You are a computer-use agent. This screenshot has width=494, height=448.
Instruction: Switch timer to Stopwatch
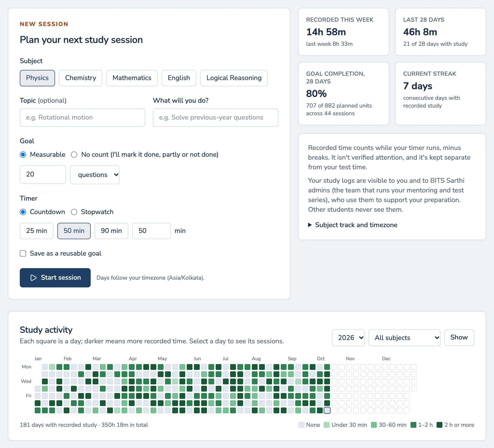tap(74, 212)
